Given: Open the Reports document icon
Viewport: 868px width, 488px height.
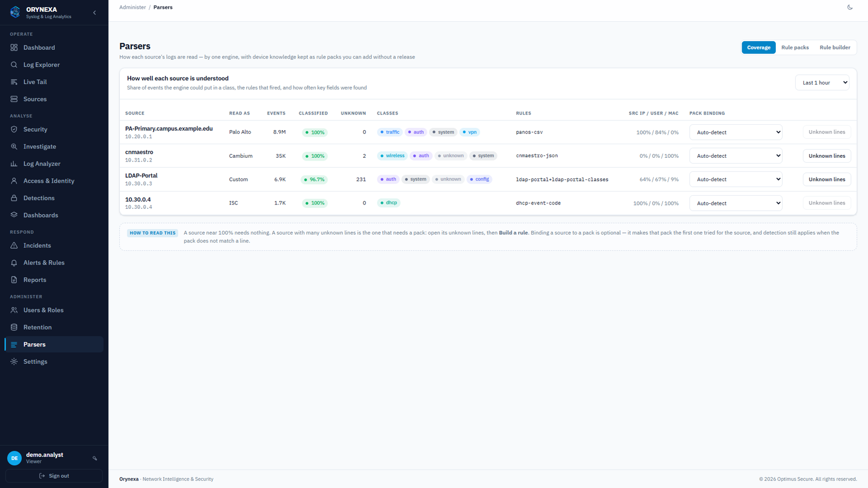Looking at the screenshot, I should pyautogui.click(x=14, y=280).
